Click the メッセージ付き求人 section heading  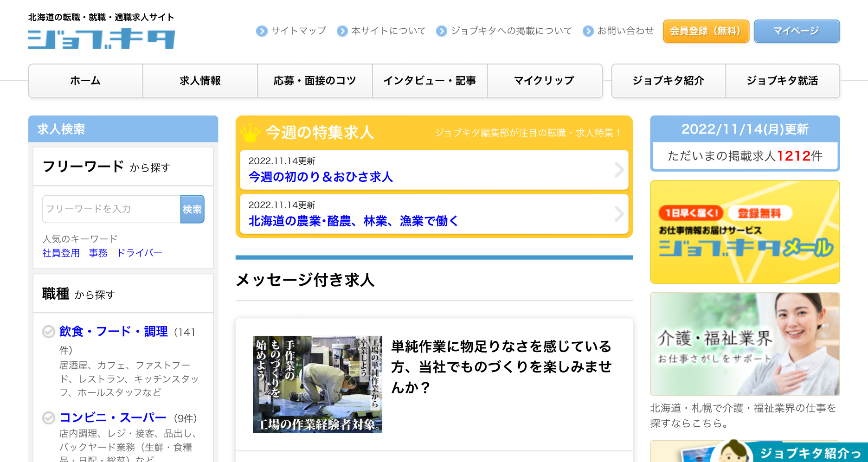pos(305,280)
